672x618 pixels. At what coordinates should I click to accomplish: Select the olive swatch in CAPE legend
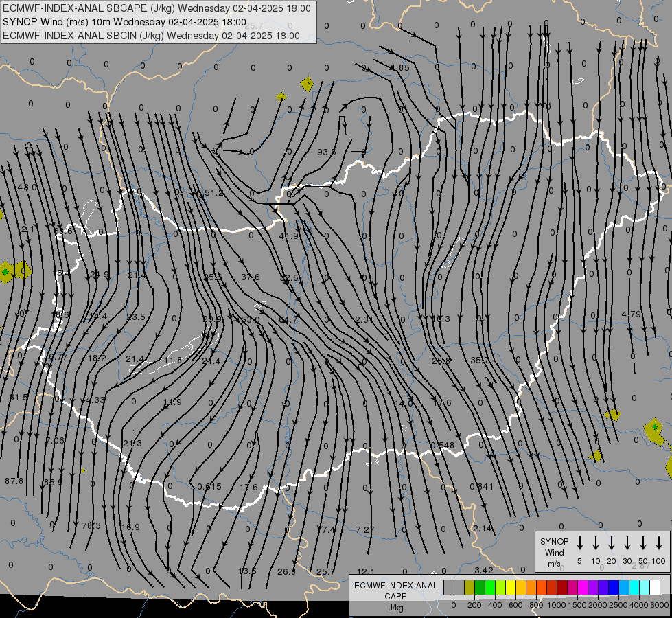coord(470,588)
